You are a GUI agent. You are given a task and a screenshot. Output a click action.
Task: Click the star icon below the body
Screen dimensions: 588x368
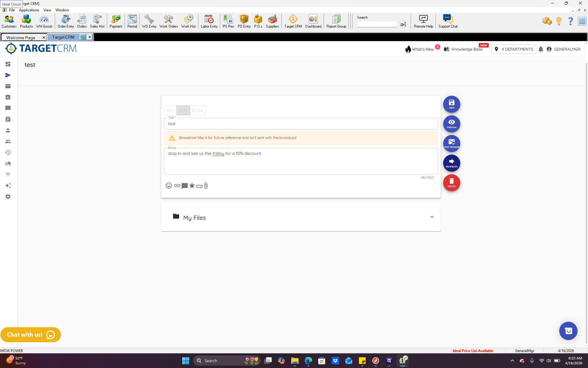pyautogui.click(x=192, y=186)
